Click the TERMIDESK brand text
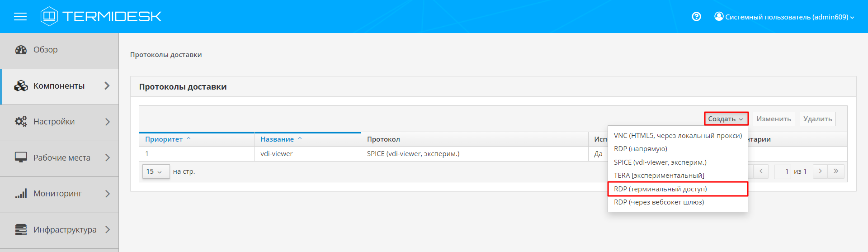Viewport: 868px width, 252px height. (112, 17)
